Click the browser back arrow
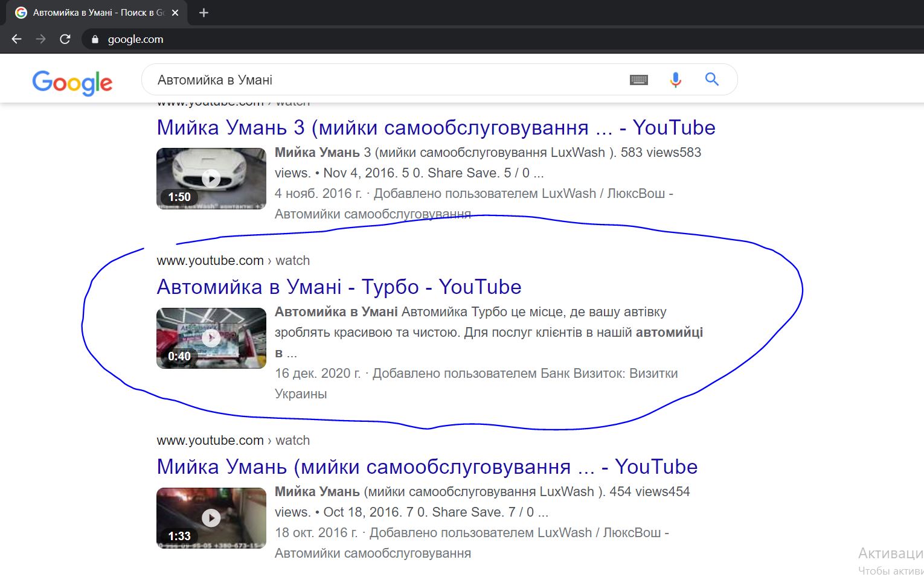924x580 pixels. pos(16,39)
